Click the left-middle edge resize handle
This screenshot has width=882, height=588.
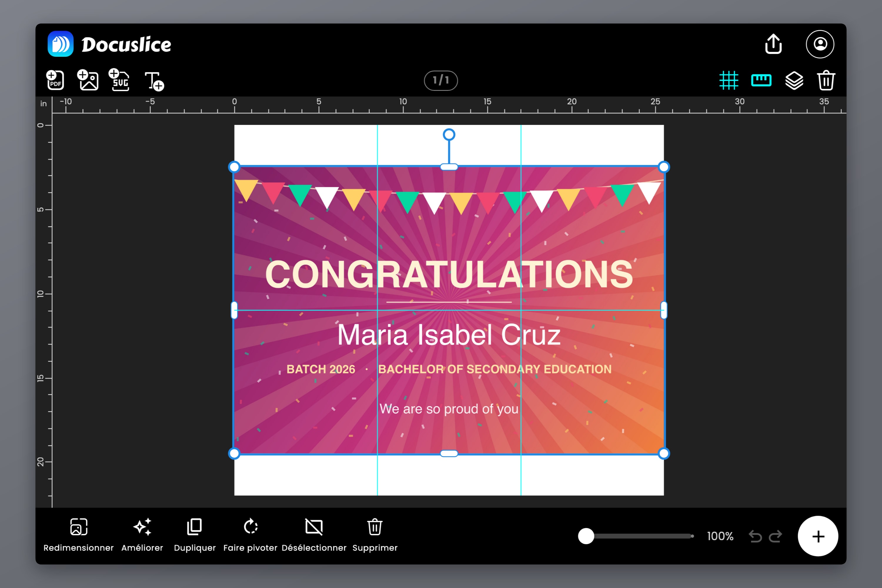coord(234,310)
